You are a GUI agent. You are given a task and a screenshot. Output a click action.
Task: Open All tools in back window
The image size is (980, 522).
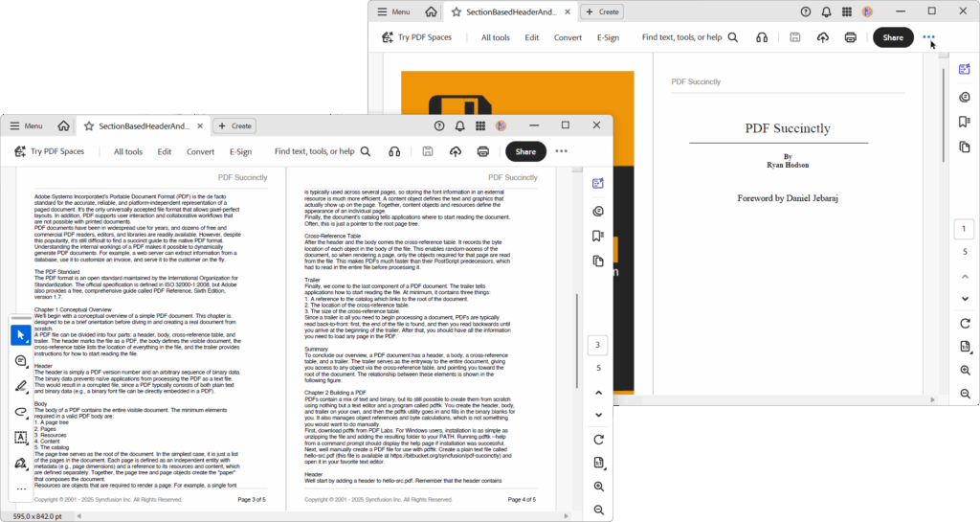click(496, 37)
